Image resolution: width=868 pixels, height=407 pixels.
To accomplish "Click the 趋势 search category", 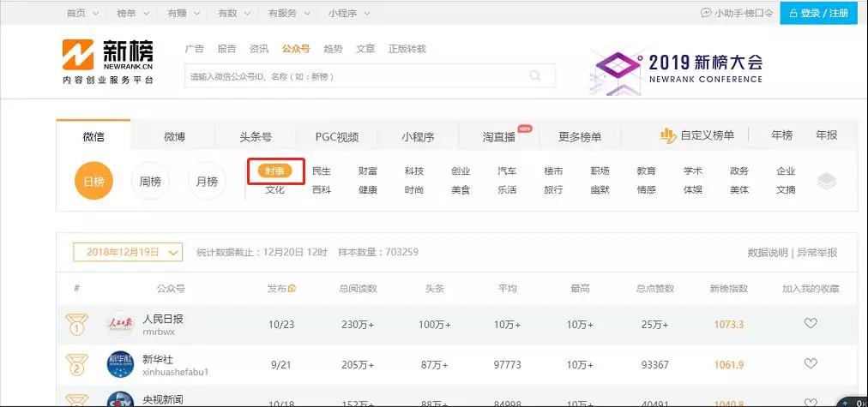I will point(334,49).
